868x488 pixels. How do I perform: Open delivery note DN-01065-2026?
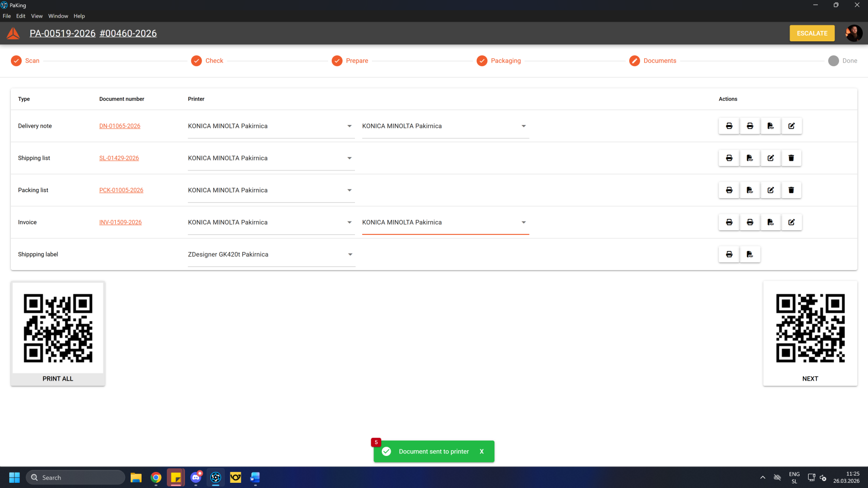pyautogui.click(x=120, y=126)
